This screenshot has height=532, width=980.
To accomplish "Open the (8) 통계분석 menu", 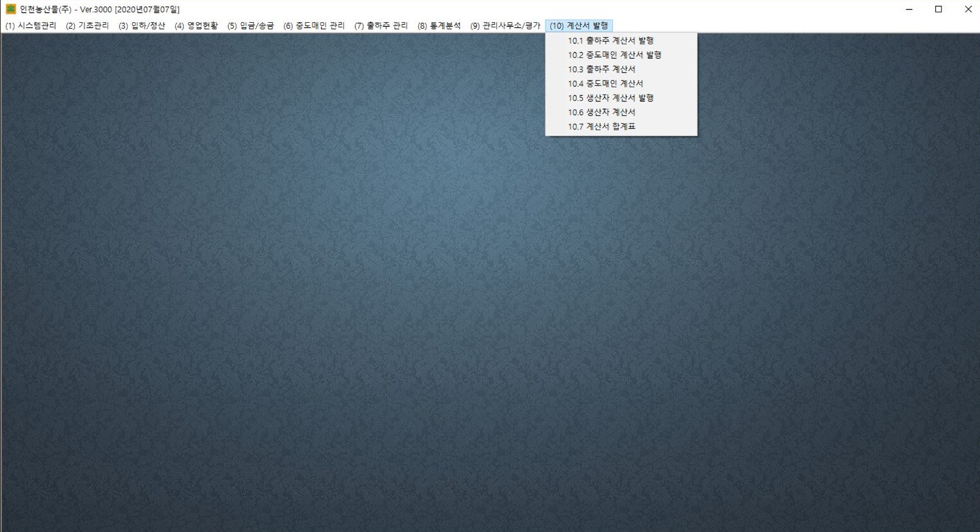I will click(439, 26).
